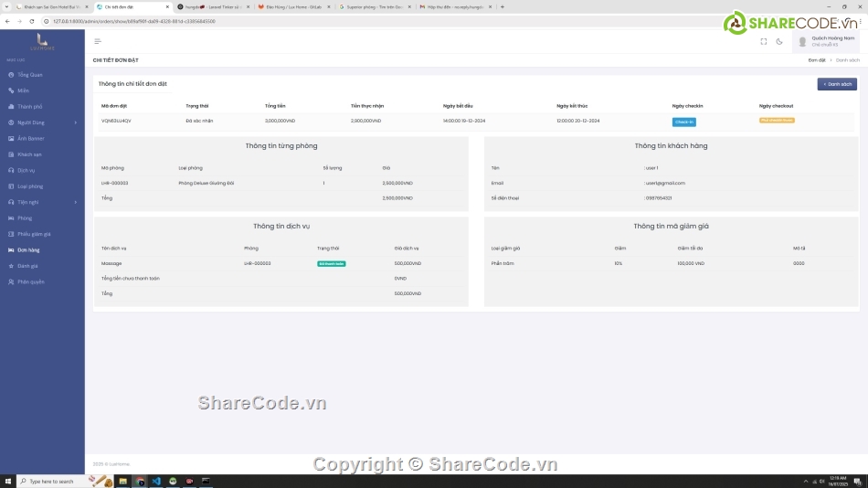Viewport: 868px width, 488px height.
Task: Open a new browser tab
Action: [503, 7]
